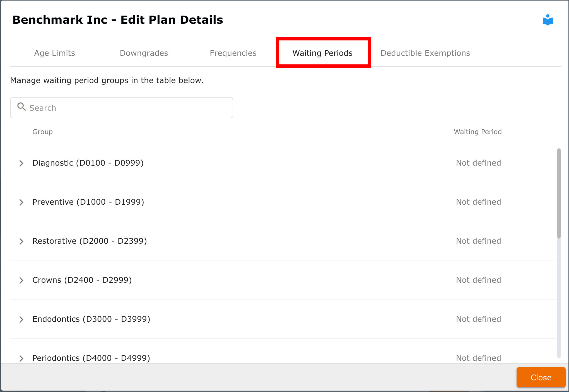Expand the Preventive (D1000 - D1999) group
569x392 pixels.
(21, 202)
